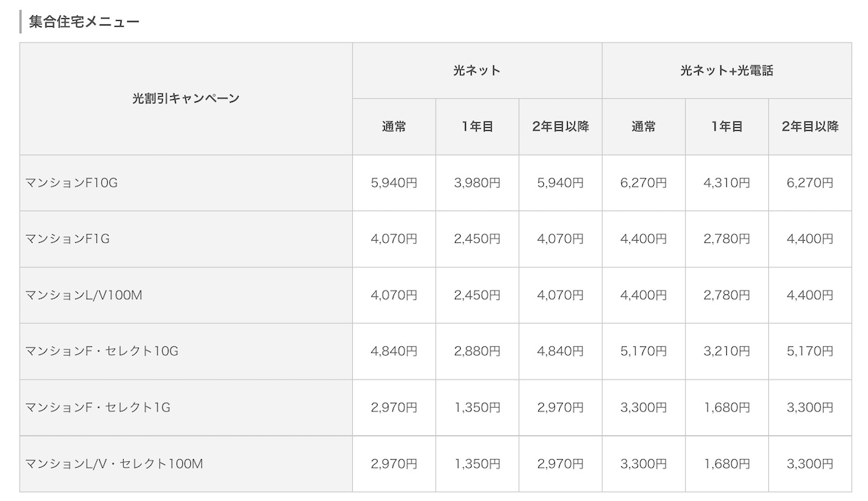
Task: Click the 3,210円 price cell
Action: [x=727, y=351]
